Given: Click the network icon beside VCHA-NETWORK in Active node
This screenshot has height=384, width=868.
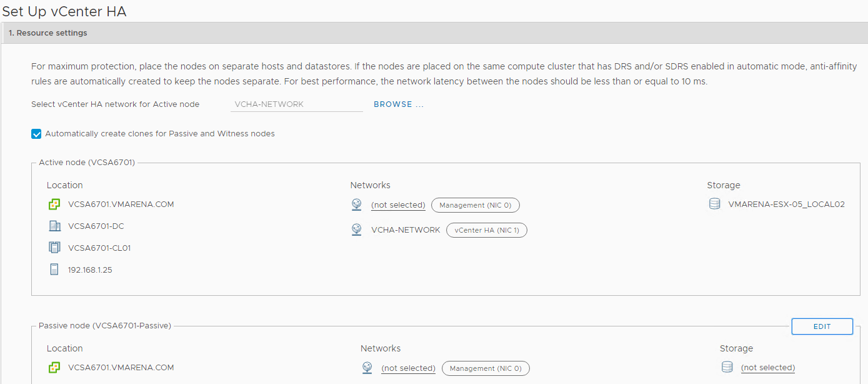Looking at the screenshot, I should pyautogui.click(x=356, y=230).
